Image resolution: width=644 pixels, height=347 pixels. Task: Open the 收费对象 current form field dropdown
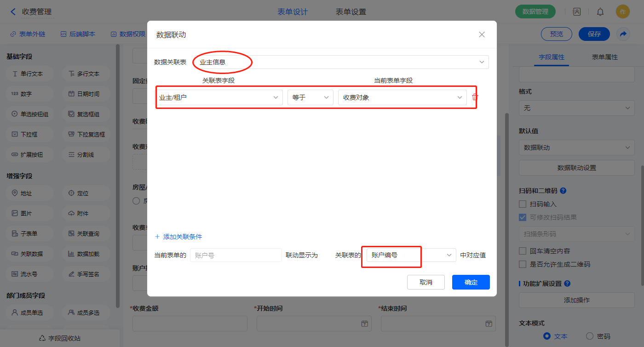coord(402,97)
